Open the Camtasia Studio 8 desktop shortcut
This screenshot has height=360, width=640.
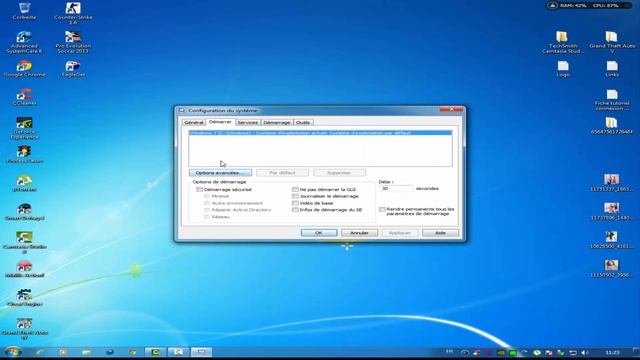coord(24,243)
